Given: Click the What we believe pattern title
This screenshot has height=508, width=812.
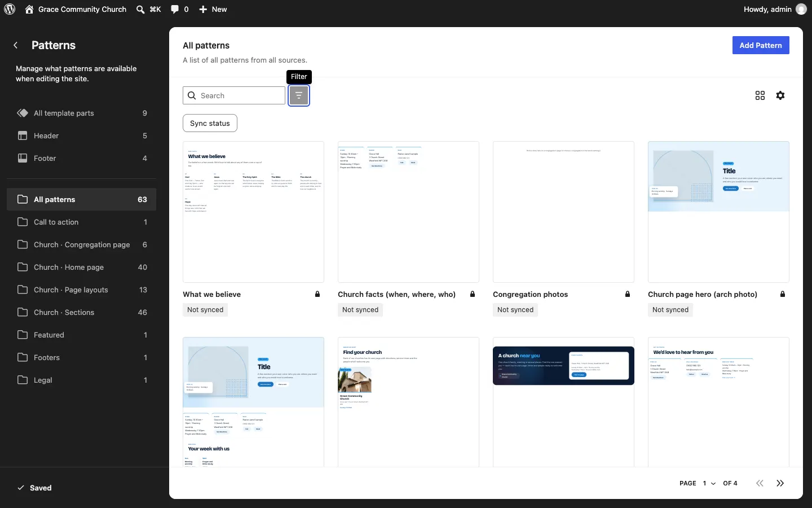Looking at the screenshot, I should tap(211, 294).
